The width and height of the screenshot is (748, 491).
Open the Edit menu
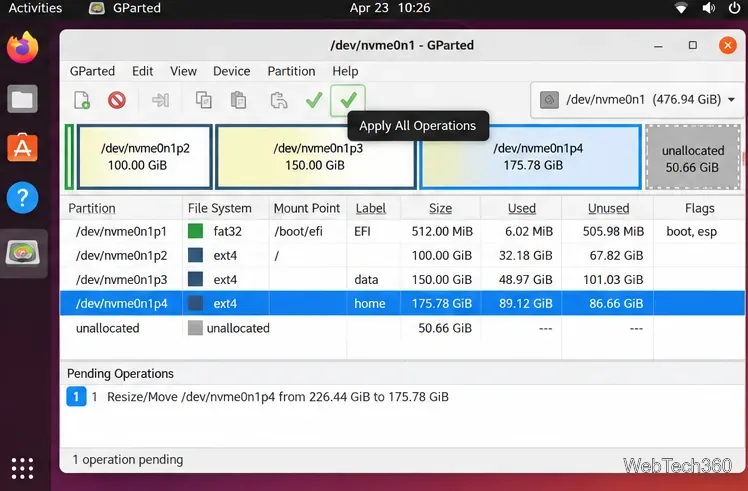pos(143,71)
